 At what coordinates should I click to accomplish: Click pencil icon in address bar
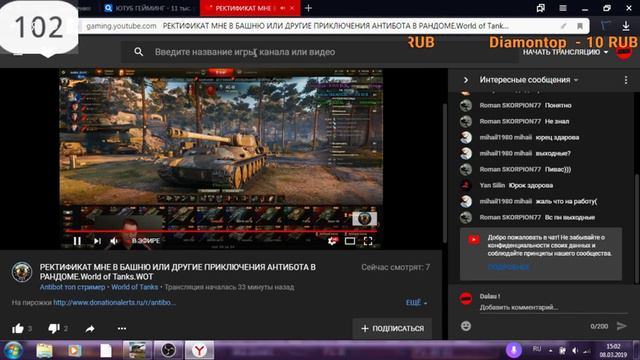click(x=564, y=26)
